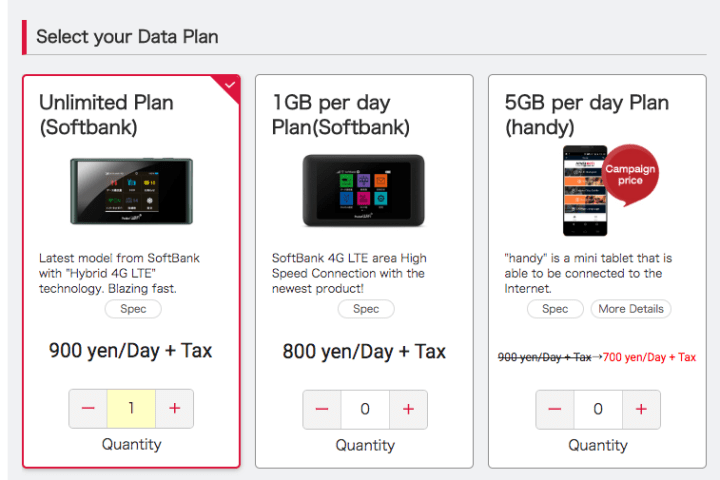Open More Details for handy plan
The width and height of the screenshot is (720, 480).
(630, 309)
